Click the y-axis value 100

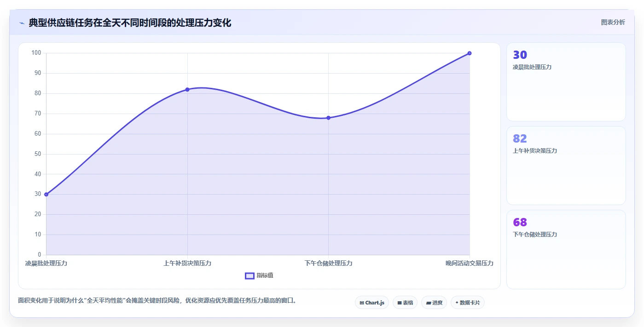[x=36, y=53]
